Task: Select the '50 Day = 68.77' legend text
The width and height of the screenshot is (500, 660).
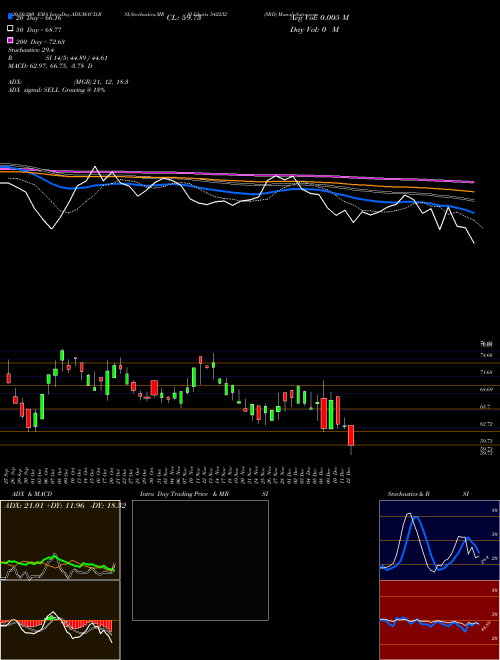Action: (x=39, y=30)
